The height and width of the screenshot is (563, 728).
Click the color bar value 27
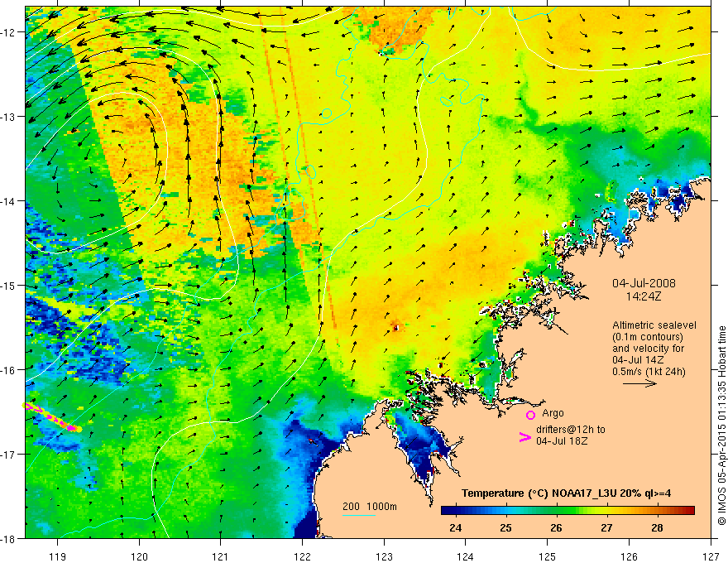tap(606, 527)
